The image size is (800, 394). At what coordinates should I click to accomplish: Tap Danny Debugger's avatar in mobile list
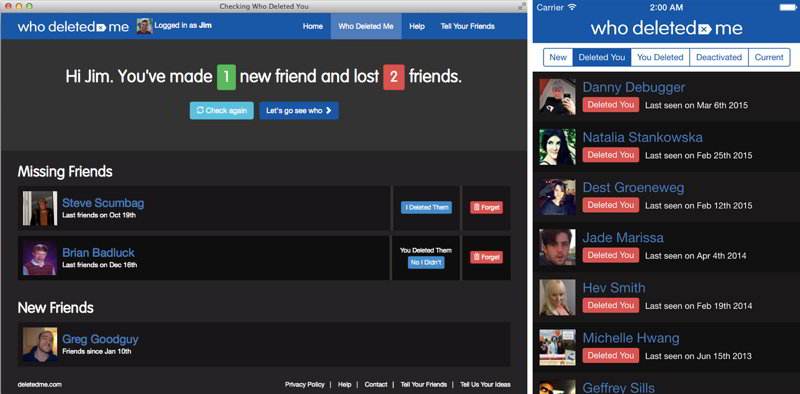point(558,97)
